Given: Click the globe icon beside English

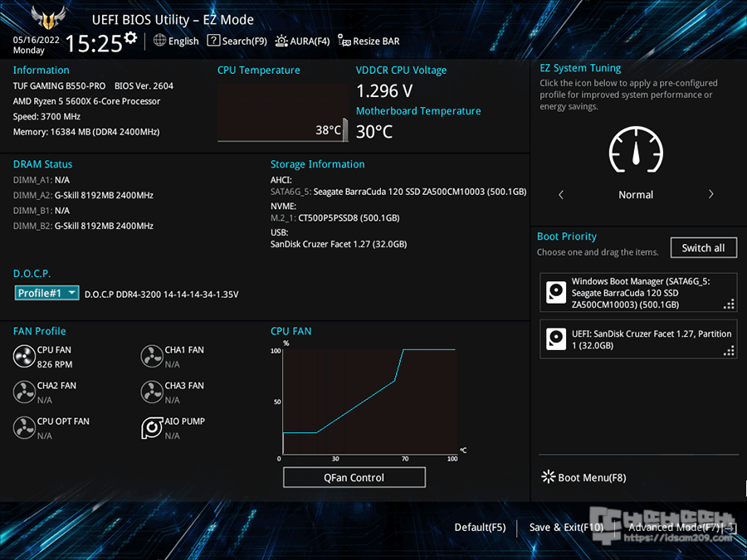Looking at the screenshot, I should [159, 41].
